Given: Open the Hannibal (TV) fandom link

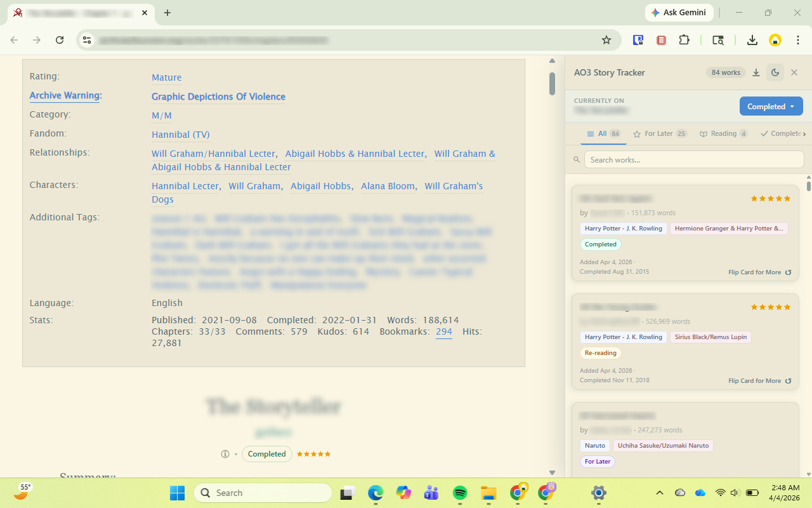Looking at the screenshot, I should click(x=181, y=135).
